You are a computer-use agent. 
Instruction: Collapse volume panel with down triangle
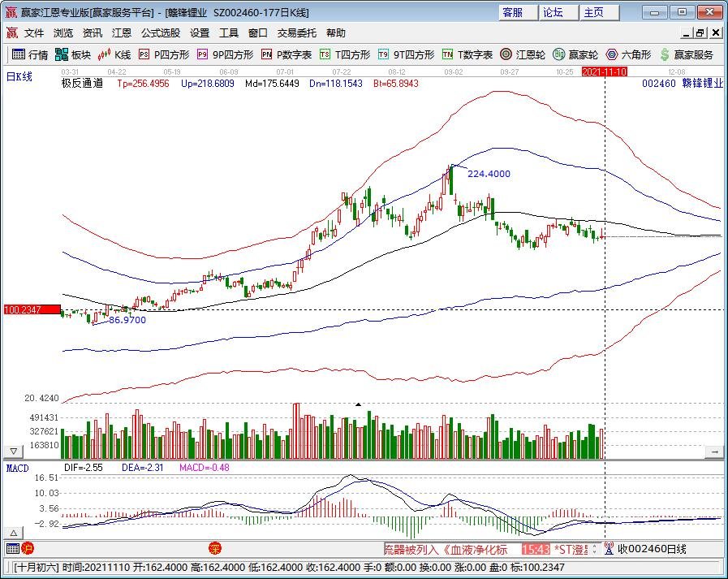(14, 451)
